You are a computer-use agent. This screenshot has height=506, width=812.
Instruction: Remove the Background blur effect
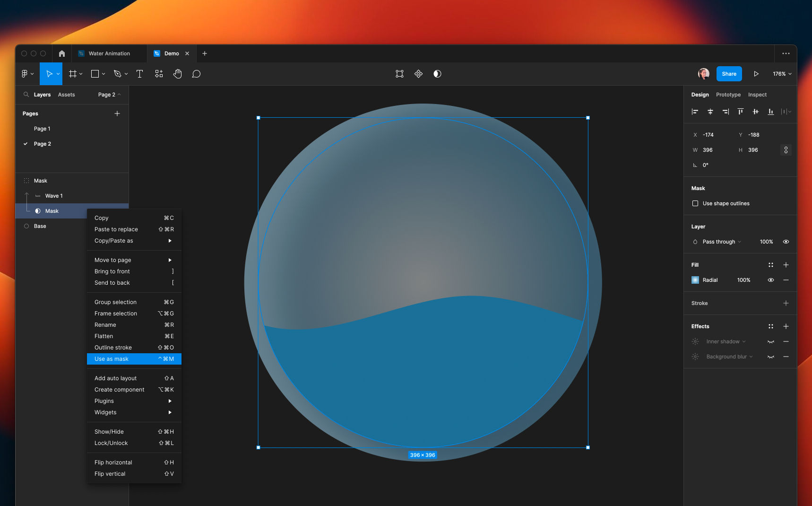pyautogui.click(x=786, y=357)
